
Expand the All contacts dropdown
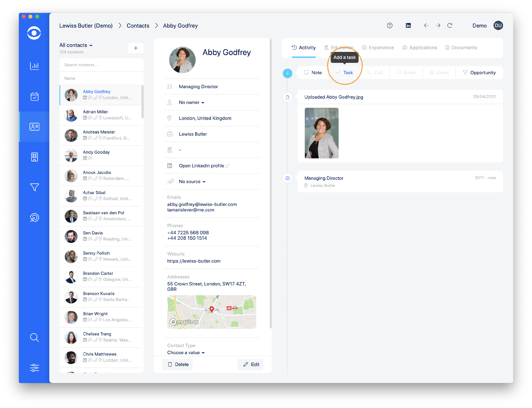click(x=76, y=45)
